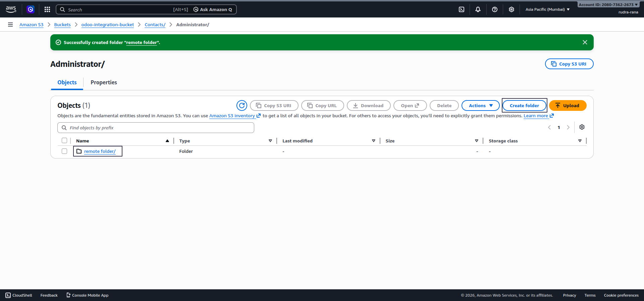Viewport: 644px width, 301px height.
Task: Go to odoo-integration-bucket in breadcrumb
Action: (108, 25)
